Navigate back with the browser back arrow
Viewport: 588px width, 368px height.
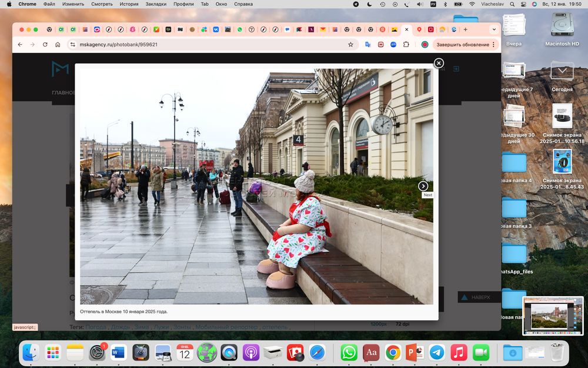20,44
